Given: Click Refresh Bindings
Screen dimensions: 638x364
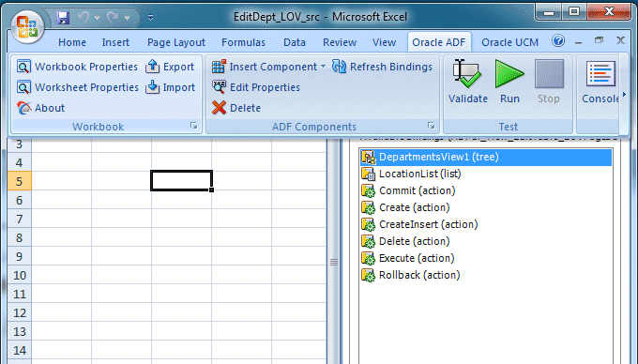Looking at the screenshot, I should pos(382,67).
